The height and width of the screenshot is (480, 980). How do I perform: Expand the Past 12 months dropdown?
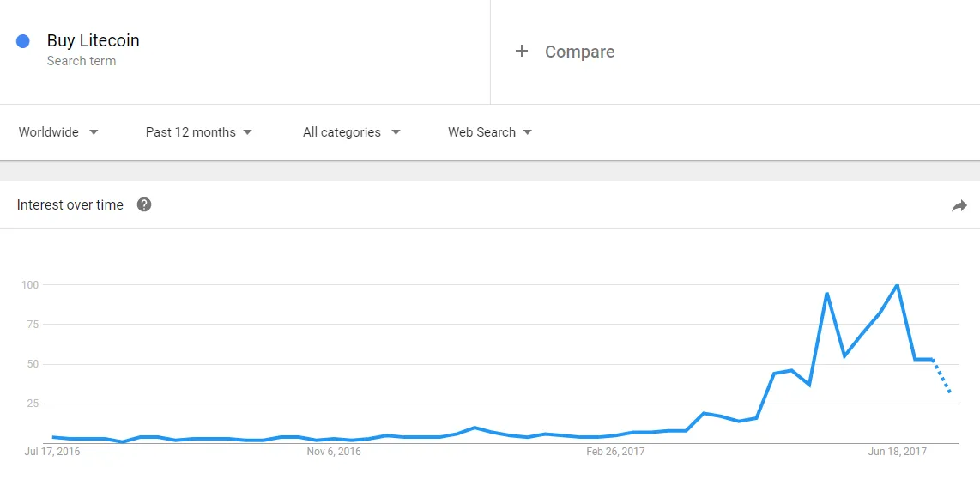pyautogui.click(x=199, y=132)
